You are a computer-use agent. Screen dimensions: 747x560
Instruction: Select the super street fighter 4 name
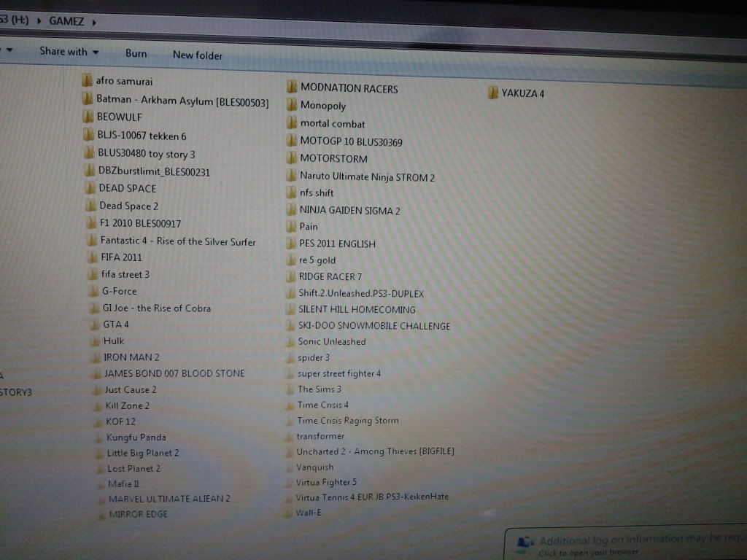tap(339, 374)
